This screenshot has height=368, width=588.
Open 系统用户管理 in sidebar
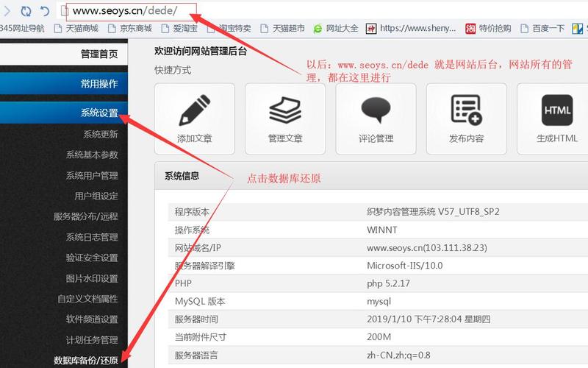(x=92, y=175)
